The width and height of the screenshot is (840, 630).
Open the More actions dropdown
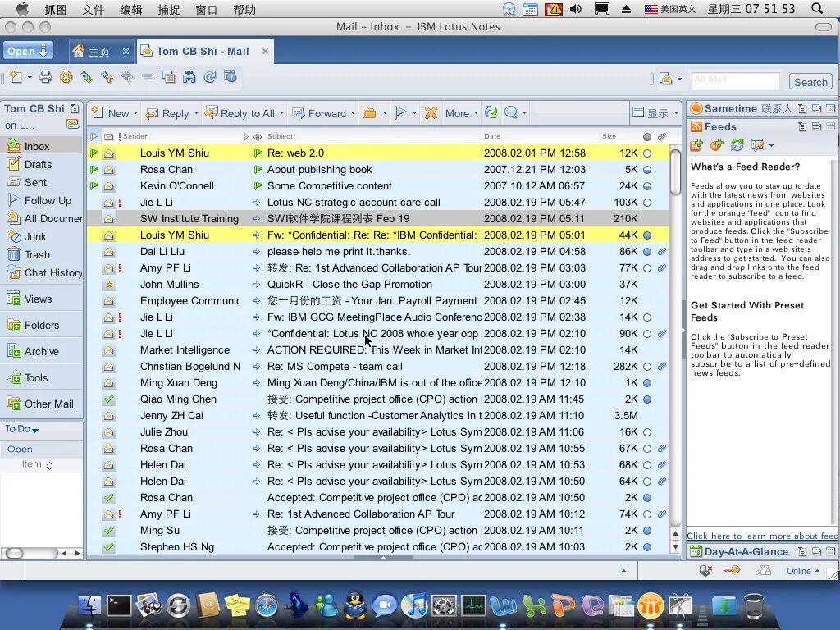point(461,113)
